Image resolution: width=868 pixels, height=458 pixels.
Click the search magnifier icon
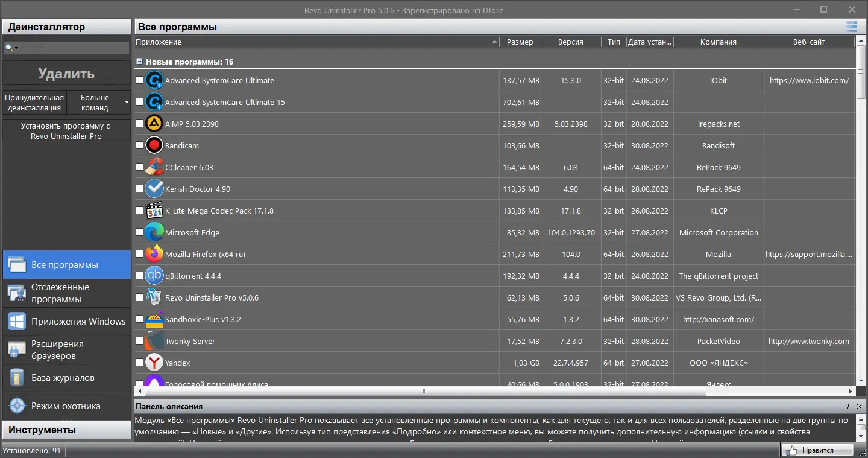coord(9,48)
